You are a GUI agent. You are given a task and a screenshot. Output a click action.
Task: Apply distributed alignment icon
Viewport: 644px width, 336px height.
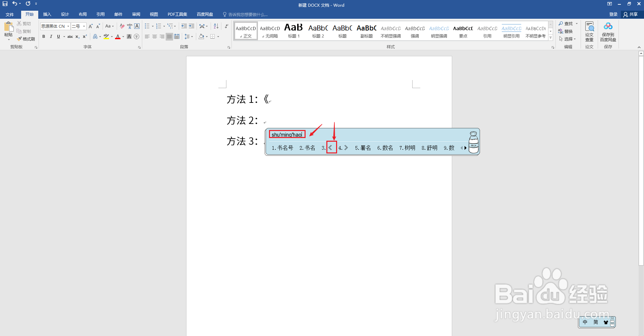[177, 37]
